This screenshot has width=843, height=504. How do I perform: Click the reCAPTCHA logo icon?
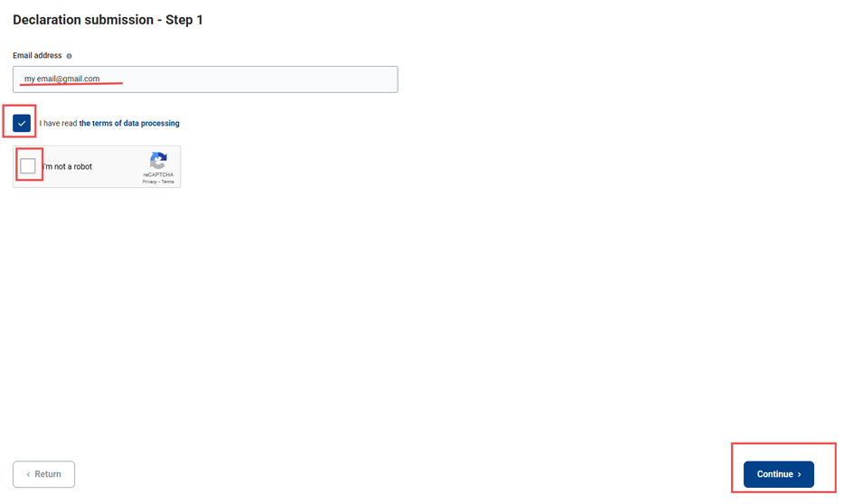pos(158,161)
